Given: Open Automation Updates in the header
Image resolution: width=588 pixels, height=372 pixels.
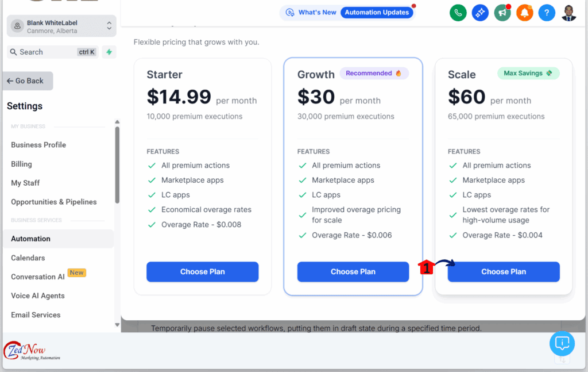Looking at the screenshot, I should click(377, 11).
